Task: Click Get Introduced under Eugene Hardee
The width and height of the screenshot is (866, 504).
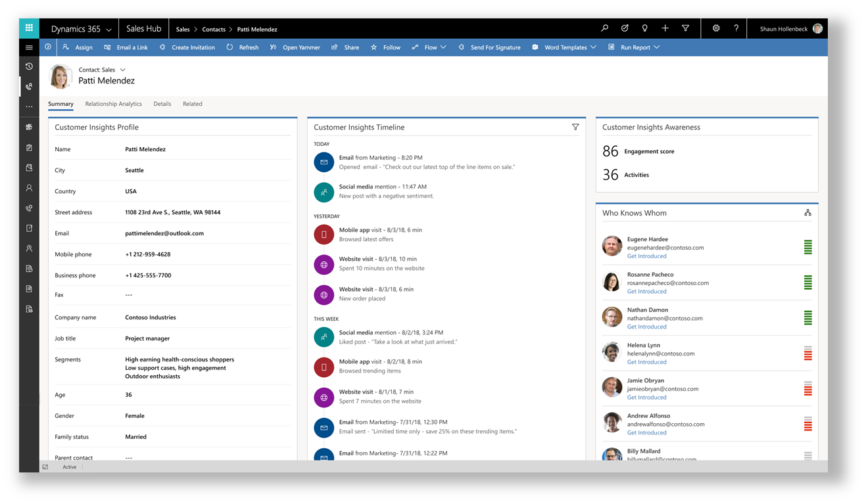Action: 646,256
